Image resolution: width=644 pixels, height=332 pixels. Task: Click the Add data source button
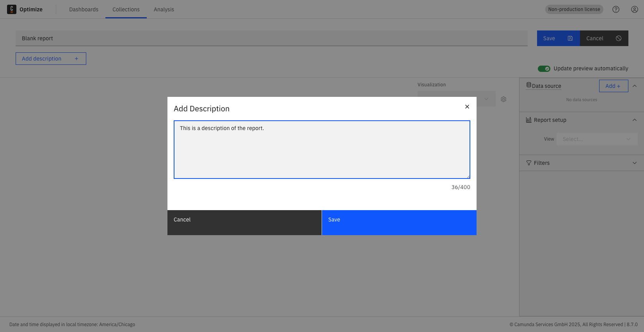(x=613, y=86)
